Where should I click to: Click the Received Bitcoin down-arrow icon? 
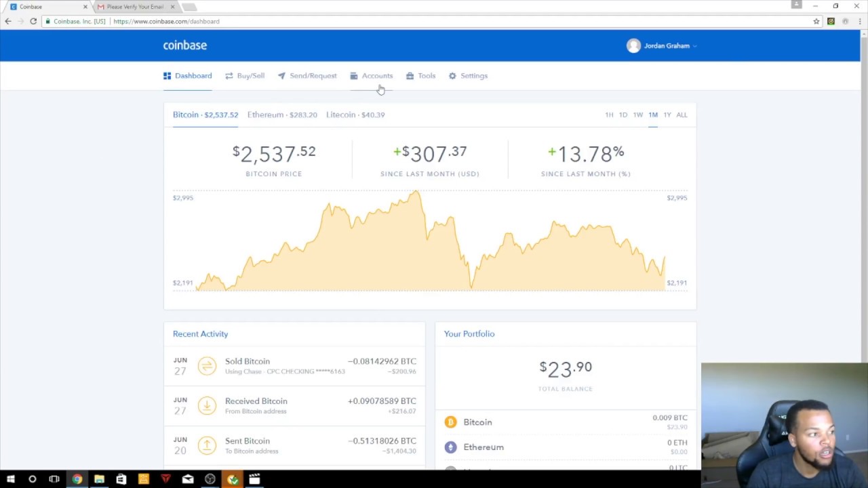coord(207,405)
